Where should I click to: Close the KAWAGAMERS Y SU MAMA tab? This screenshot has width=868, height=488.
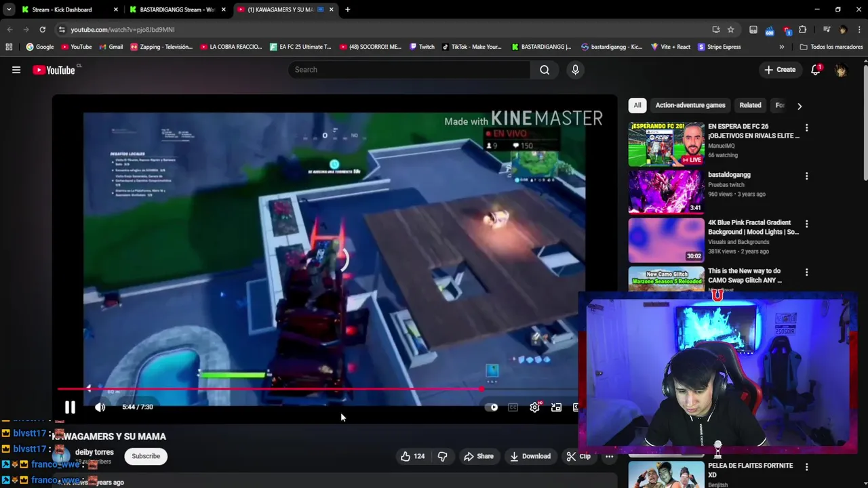(x=332, y=9)
